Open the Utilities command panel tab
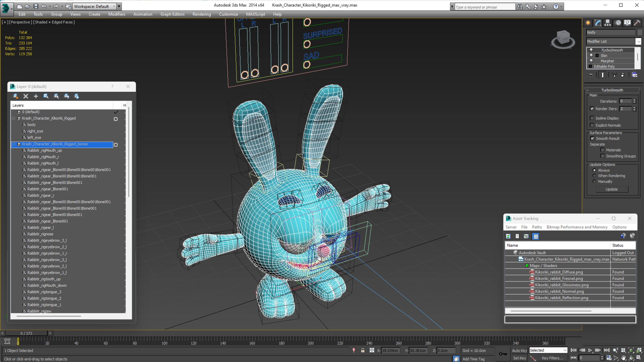Screen dimensions: 644x362 click(637, 23)
